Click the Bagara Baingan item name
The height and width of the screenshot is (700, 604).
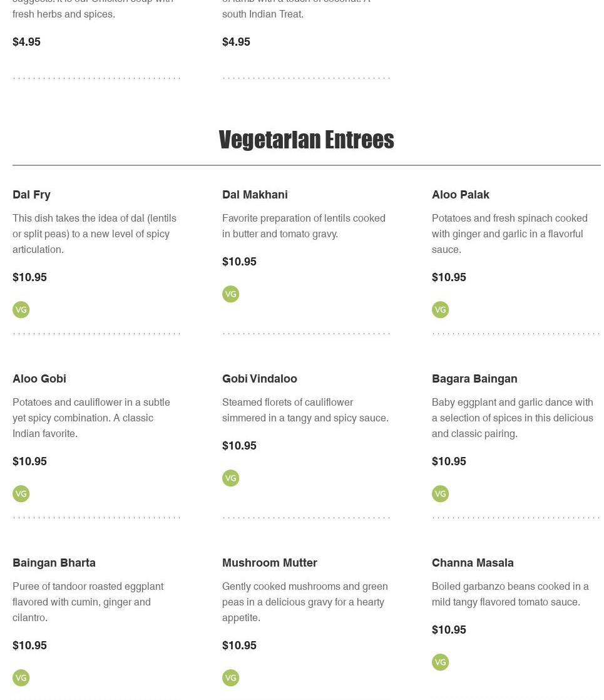tap(474, 379)
